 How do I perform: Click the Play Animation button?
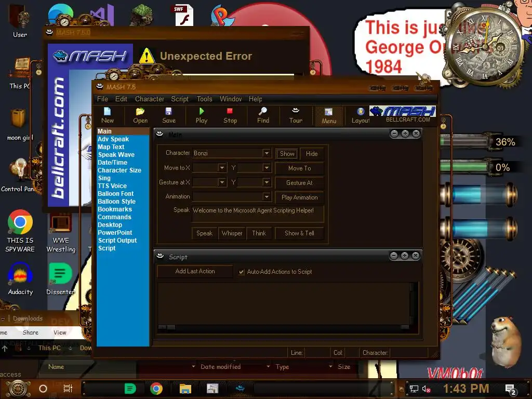point(299,197)
